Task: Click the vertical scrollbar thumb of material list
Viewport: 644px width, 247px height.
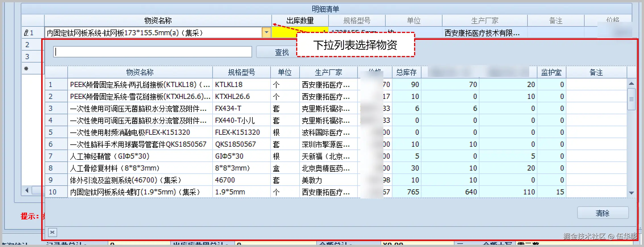Action: click(631, 99)
